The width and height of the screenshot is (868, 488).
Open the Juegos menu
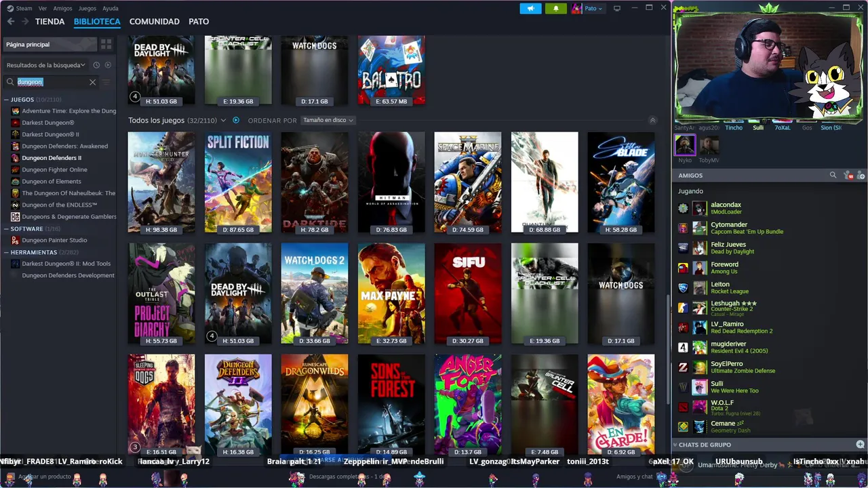click(87, 8)
